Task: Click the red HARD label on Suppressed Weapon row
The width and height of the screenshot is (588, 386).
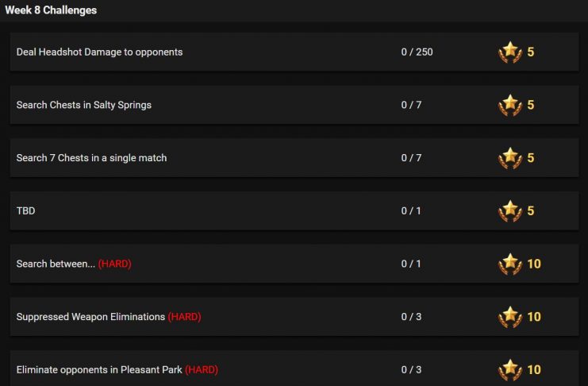Action: click(185, 317)
